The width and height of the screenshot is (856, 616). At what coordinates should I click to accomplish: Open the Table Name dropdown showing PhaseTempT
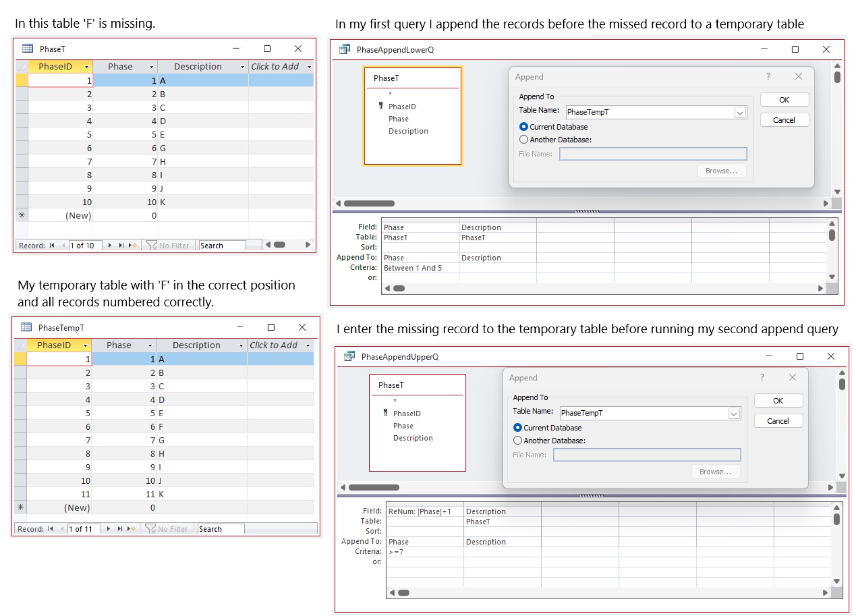tap(740, 112)
